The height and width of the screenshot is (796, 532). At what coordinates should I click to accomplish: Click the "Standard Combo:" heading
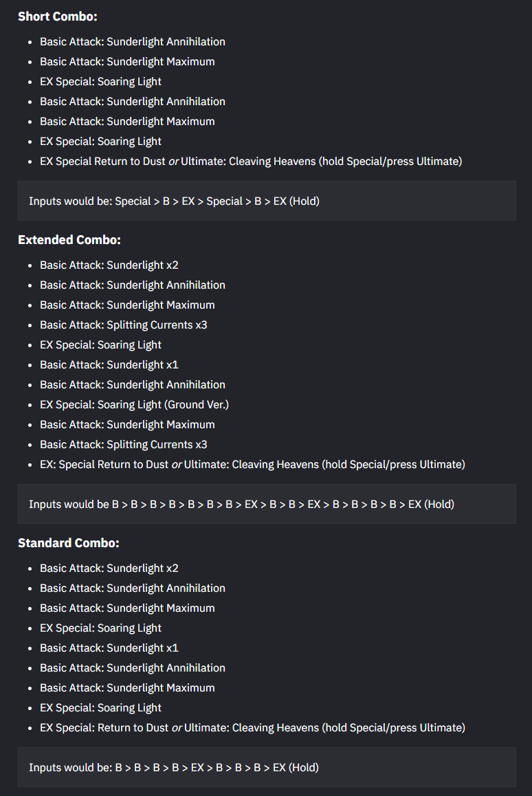(x=69, y=543)
